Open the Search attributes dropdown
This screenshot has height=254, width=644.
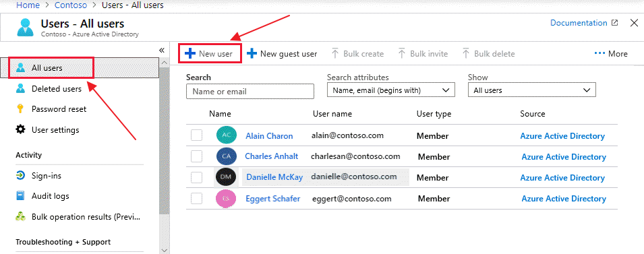391,90
